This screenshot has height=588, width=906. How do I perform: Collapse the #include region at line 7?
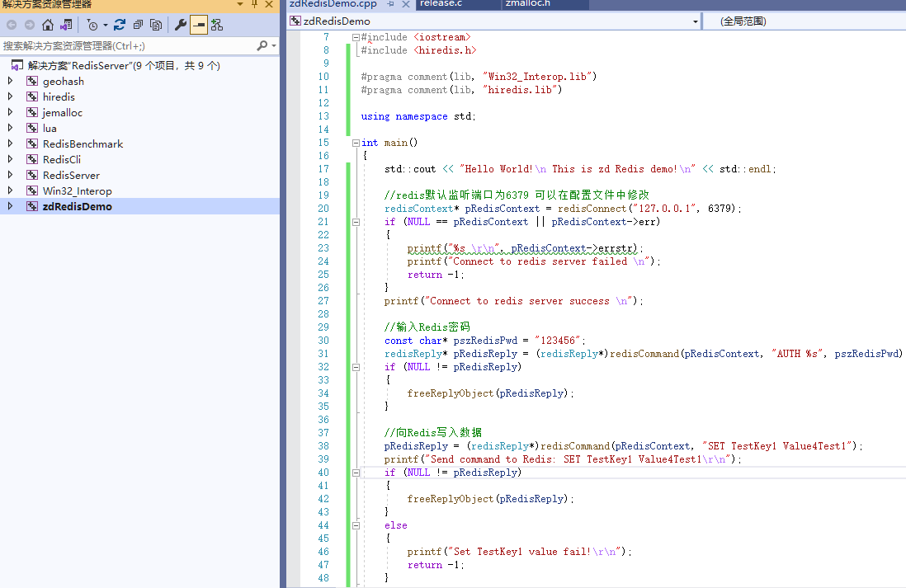pyautogui.click(x=356, y=37)
